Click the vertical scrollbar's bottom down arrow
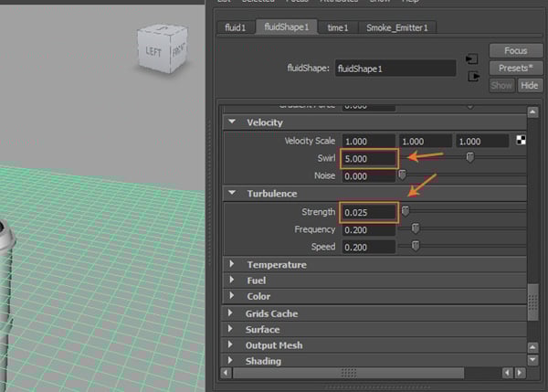 [532, 360]
